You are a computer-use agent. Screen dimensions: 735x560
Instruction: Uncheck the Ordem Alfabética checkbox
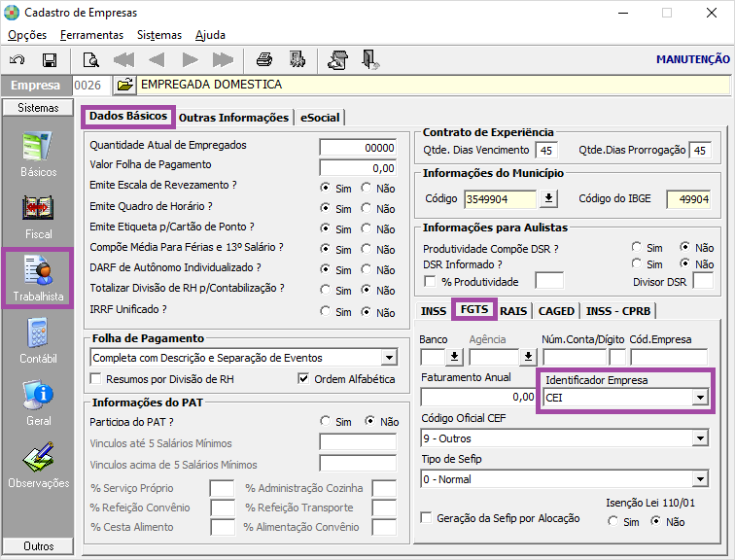(303, 378)
